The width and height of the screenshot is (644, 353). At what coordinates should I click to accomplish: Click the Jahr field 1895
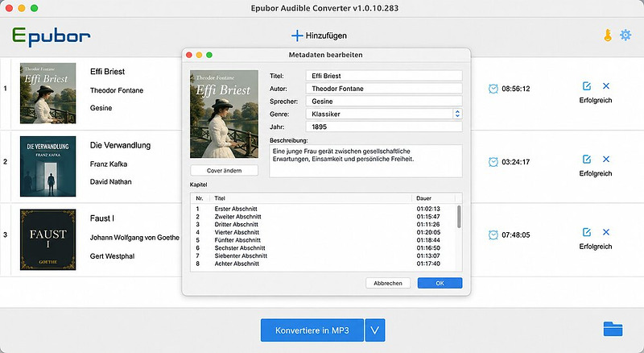(x=384, y=127)
